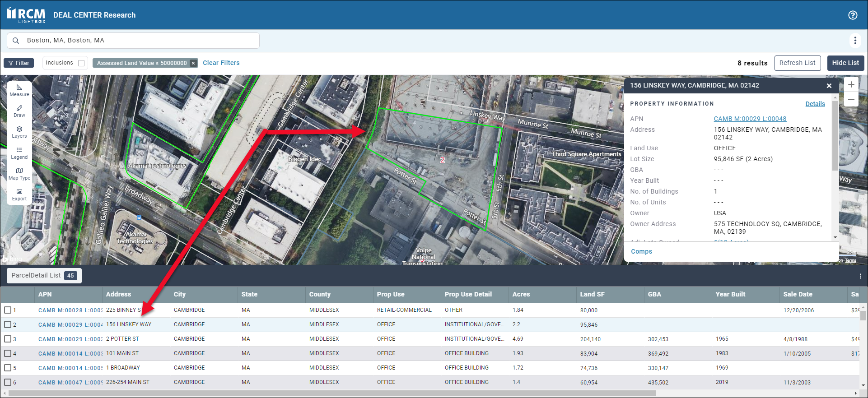
Task: Sort by the Acres column header
Action: point(521,294)
